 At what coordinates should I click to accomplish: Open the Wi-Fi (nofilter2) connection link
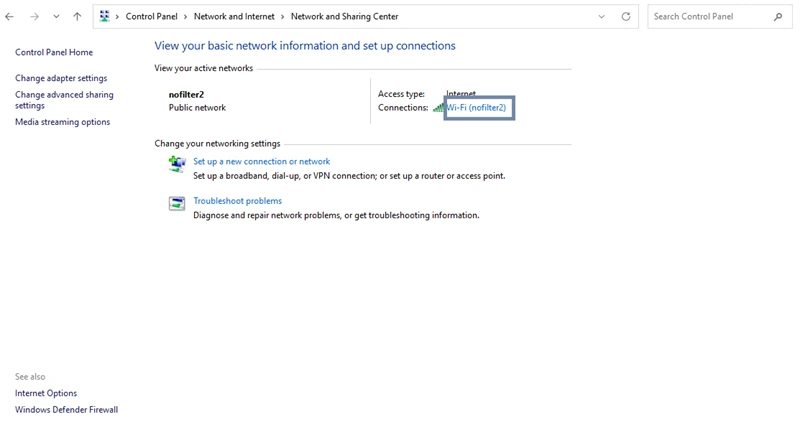(477, 108)
